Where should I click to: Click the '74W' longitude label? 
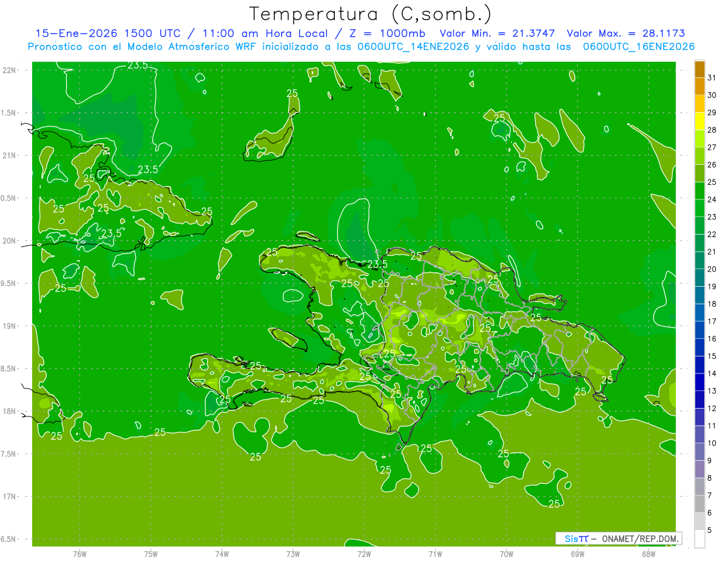point(222,554)
